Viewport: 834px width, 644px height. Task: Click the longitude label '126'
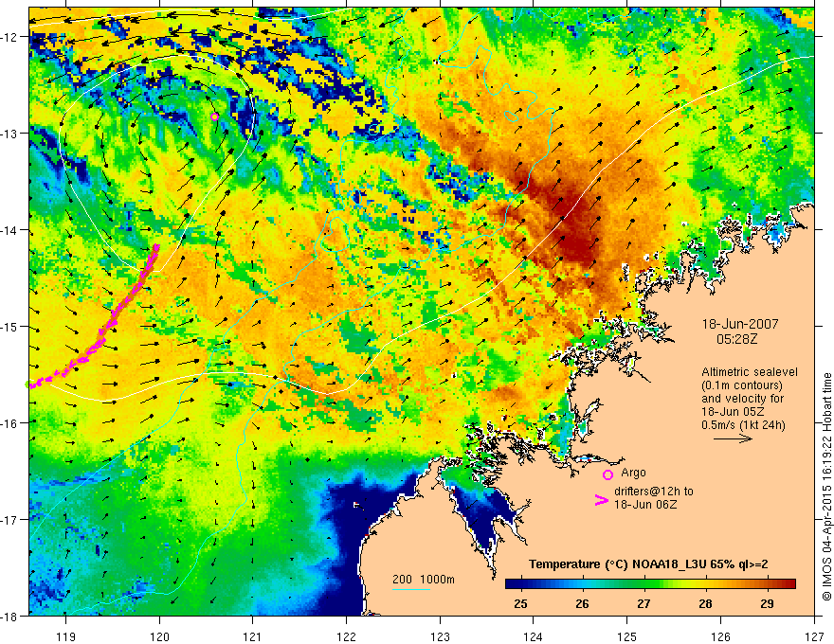point(720,636)
